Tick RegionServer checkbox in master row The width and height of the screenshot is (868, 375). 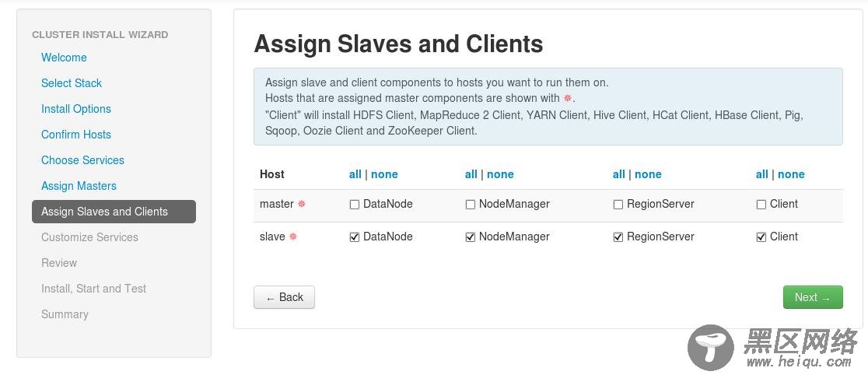tap(618, 205)
